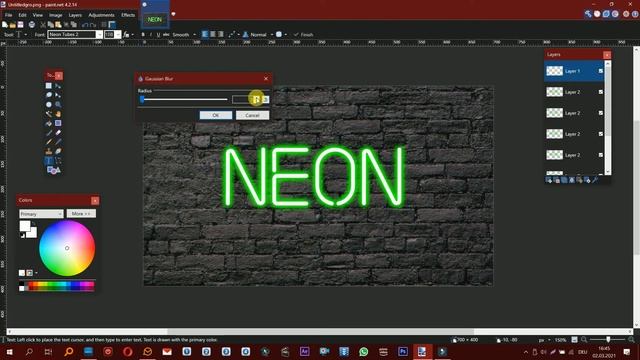Click Cancel in Gaussian Blur dialog
Screen dimensions: 640x360
tap(252, 115)
